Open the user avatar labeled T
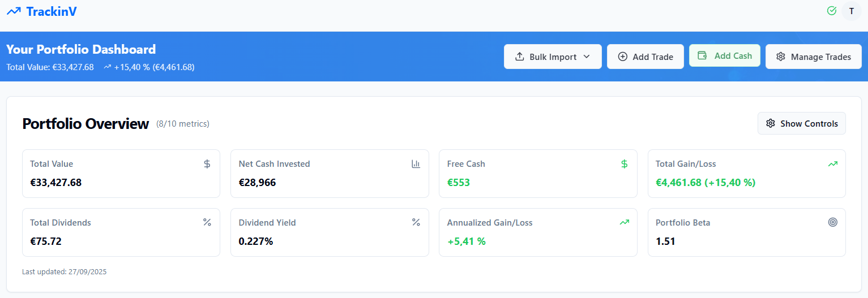868x298 pixels. click(x=852, y=11)
